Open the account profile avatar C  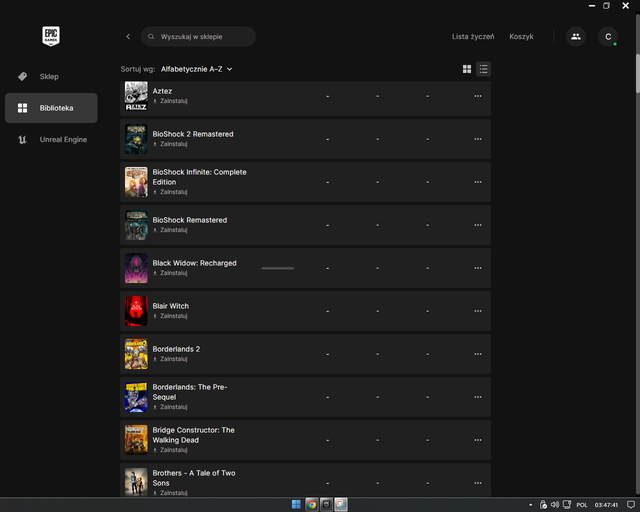pos(608,37)
